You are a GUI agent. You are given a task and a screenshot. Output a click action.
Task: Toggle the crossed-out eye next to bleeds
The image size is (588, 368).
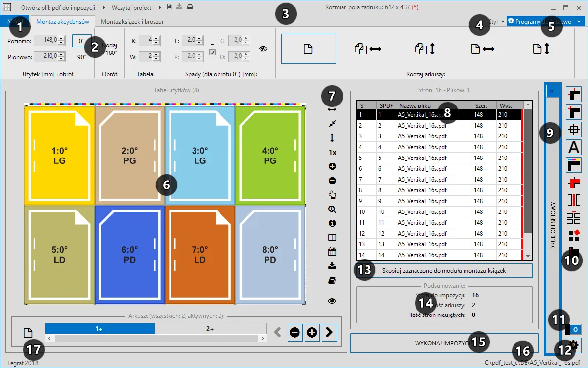click(263, 49)
